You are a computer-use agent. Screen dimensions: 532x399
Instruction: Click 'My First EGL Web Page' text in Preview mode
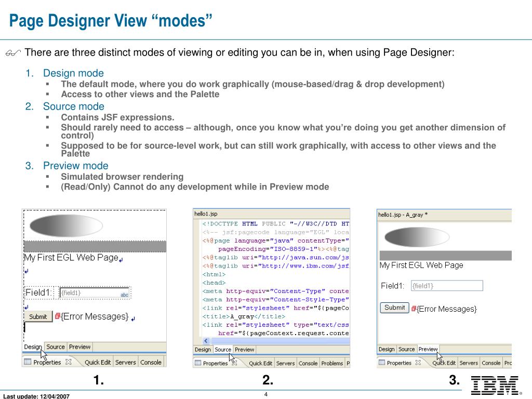[x=421, y=265]
